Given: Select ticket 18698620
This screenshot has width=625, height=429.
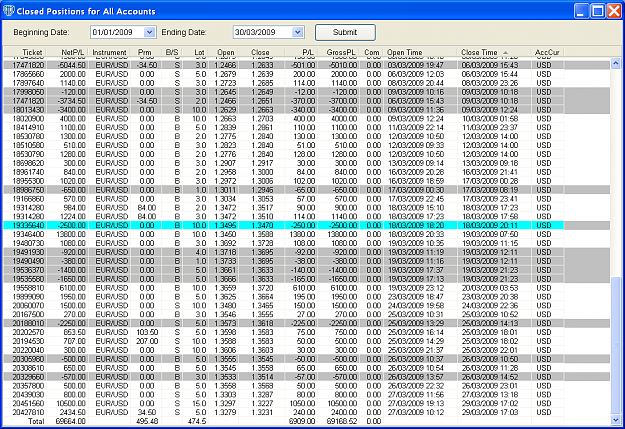Looking at the screenshot, I should 28,163.
